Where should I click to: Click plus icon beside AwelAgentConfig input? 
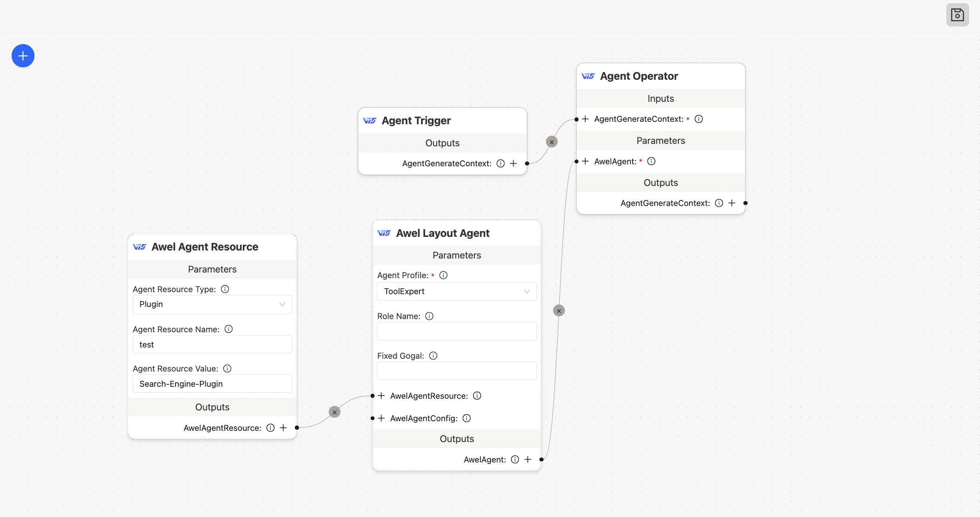point(381,418)
